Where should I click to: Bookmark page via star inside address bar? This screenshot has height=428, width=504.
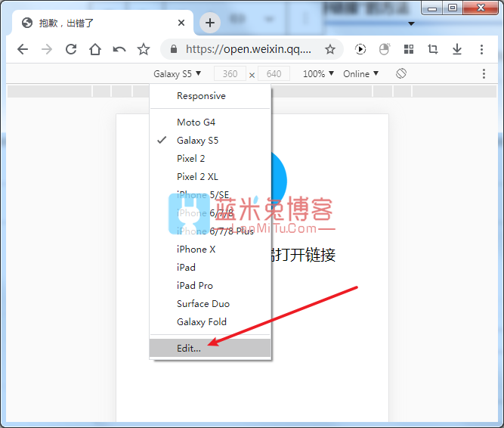330,49
